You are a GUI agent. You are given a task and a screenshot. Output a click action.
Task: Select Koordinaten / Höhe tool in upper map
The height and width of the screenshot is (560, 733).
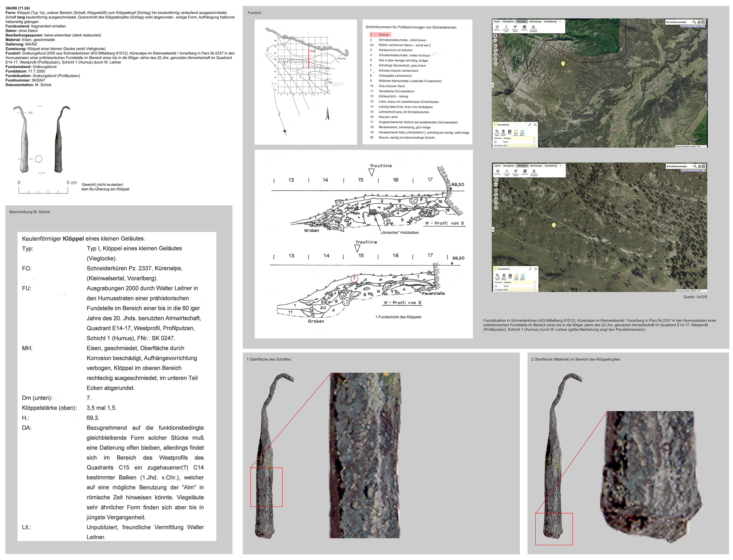click(506, 27)
